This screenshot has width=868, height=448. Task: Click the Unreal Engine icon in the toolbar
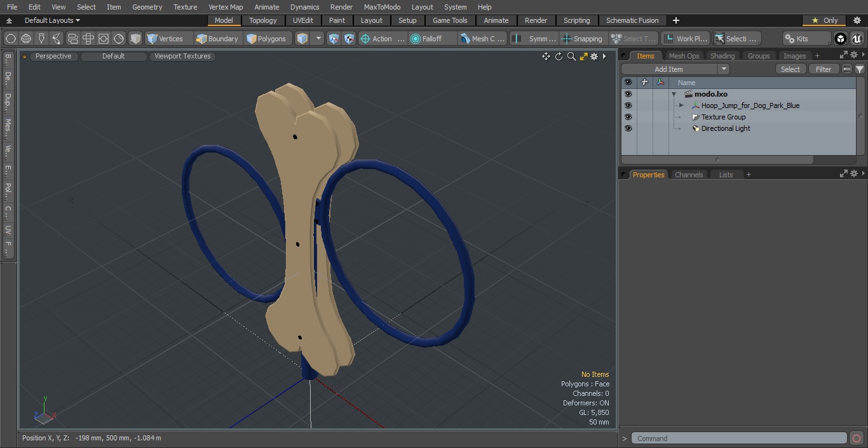(x=857, y=39)
